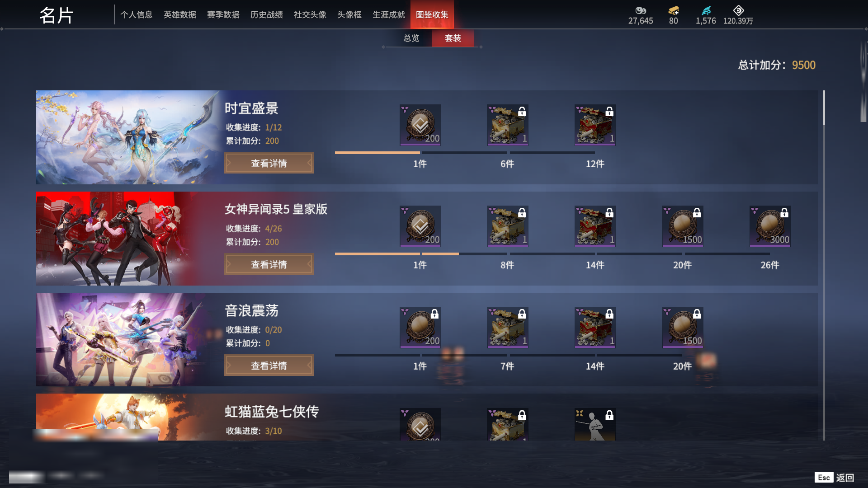Open the 生涯成就 tab
868x488 pixels.
click(389, 15)
